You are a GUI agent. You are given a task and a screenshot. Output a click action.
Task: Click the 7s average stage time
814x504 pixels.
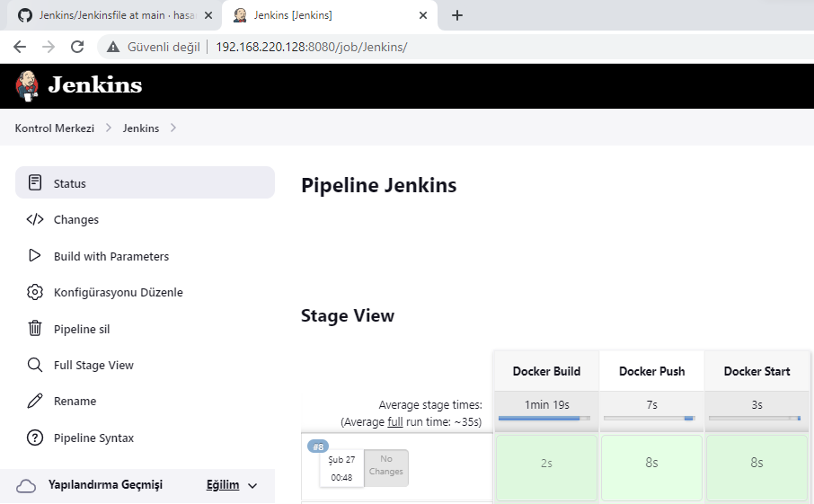click(652, 405)
